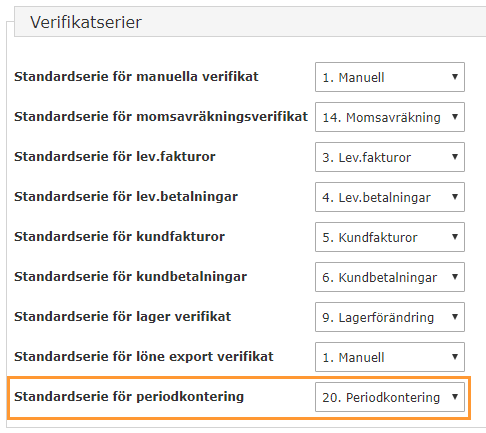Expand the lev.betalningar series dropdown
The height and width of the screenshot is (433, 486).
(x=390, y=197)
